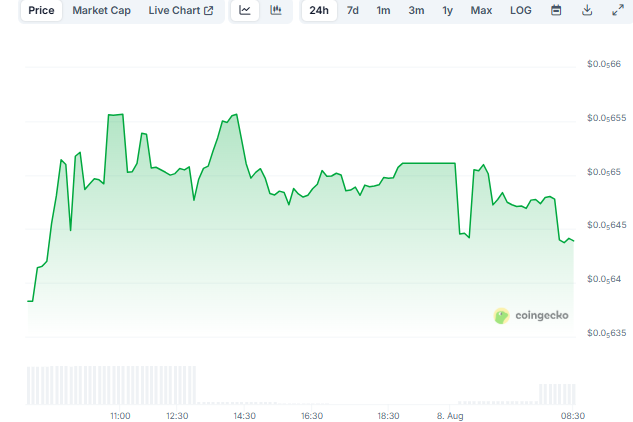Switch to the Market Cap tab
Image resolution: width=633 pixels, height=422 pixels.
point(101,10)
